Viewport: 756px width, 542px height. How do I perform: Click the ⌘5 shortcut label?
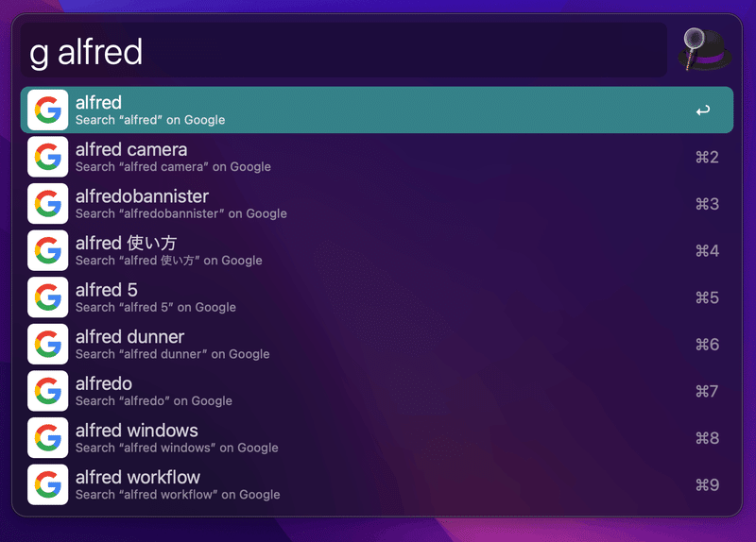707,297
